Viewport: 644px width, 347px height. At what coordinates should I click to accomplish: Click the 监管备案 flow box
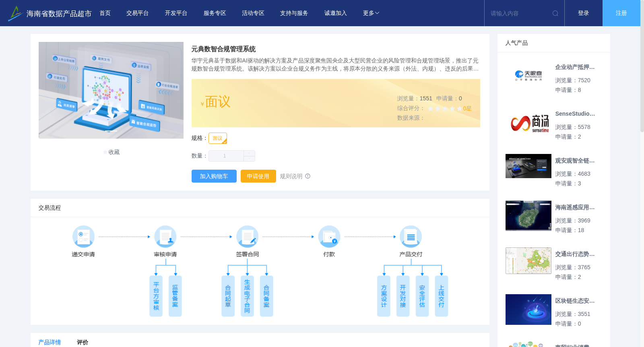click(175, 296)
